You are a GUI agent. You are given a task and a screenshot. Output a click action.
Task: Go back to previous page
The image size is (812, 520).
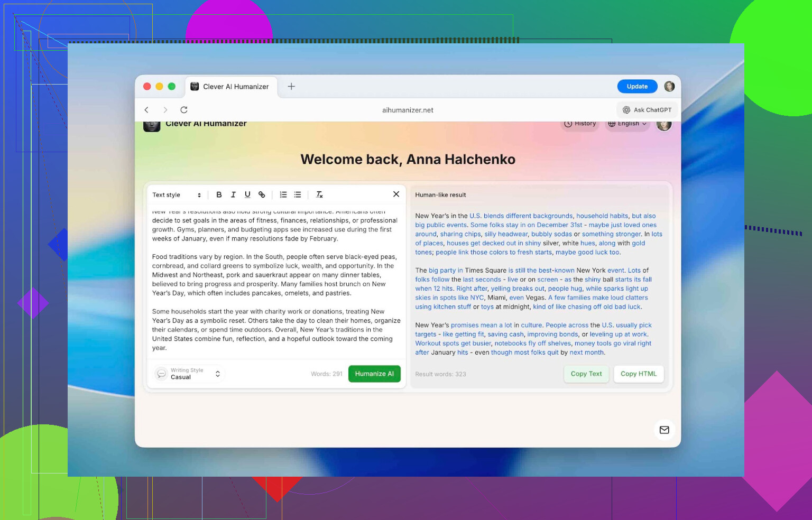146,110
